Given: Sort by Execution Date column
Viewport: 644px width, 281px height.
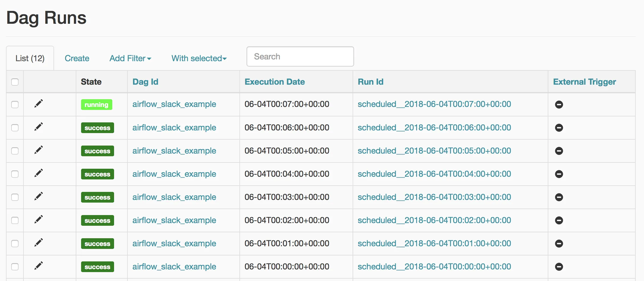Looking at the screenshot, I should [274, 82].
